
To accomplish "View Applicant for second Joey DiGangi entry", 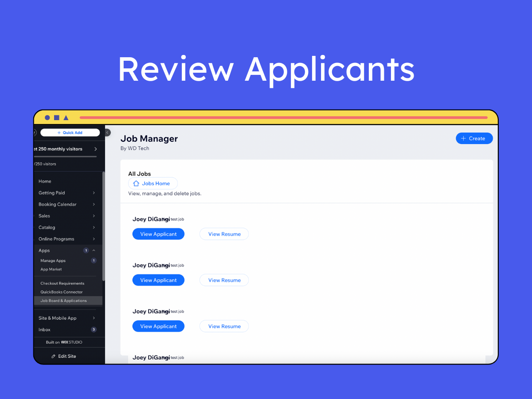I will tap(158, 280).
